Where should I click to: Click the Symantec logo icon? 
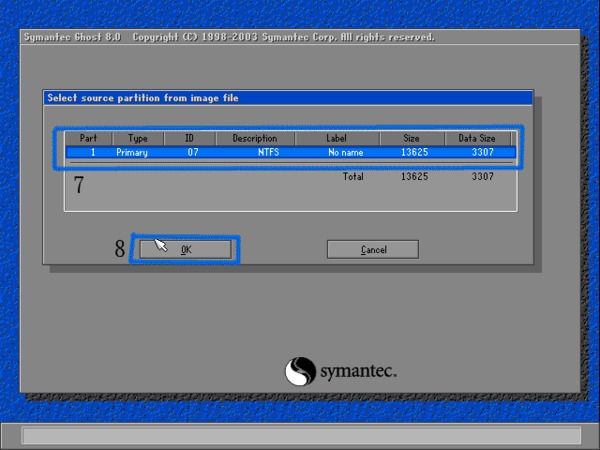[x=300, y=371]
